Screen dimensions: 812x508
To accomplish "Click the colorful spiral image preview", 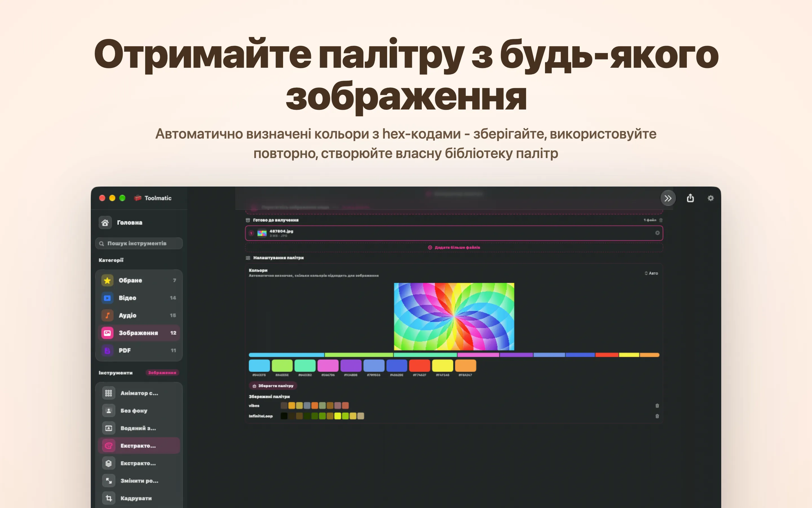I will pos(454,316).
